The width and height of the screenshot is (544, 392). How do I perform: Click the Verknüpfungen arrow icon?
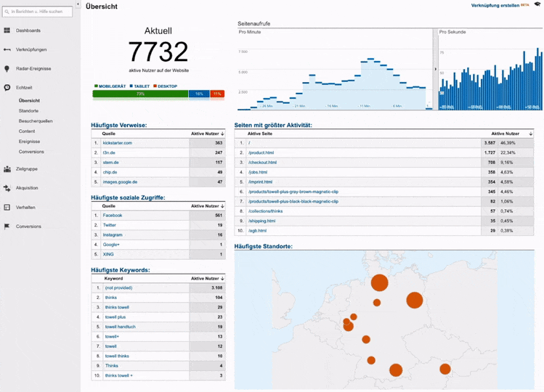click(7, 49)
